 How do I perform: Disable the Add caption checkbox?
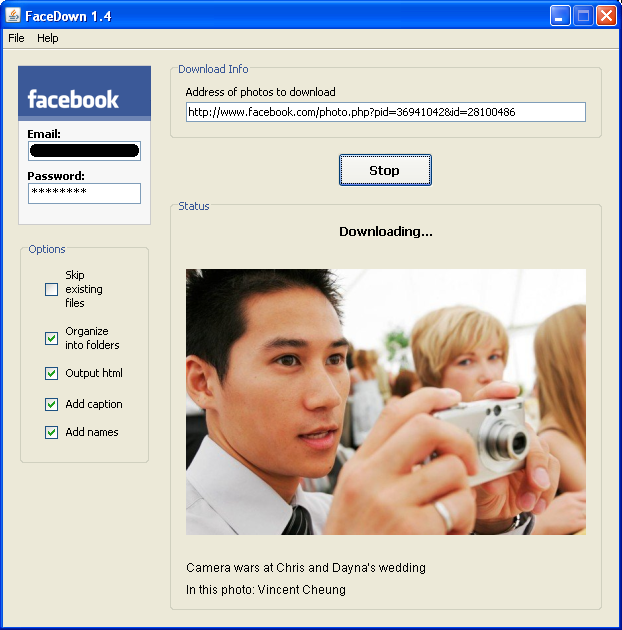tap(51, 404)
